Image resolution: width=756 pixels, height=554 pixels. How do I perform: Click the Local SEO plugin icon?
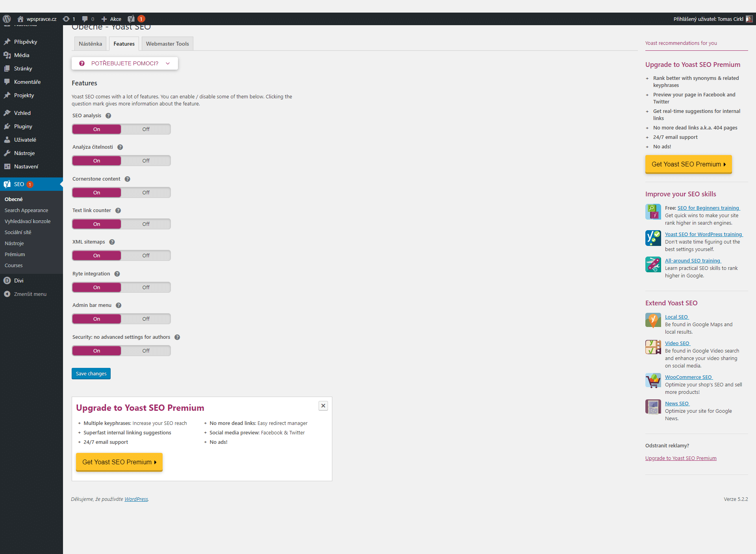(x=653, y=321)
